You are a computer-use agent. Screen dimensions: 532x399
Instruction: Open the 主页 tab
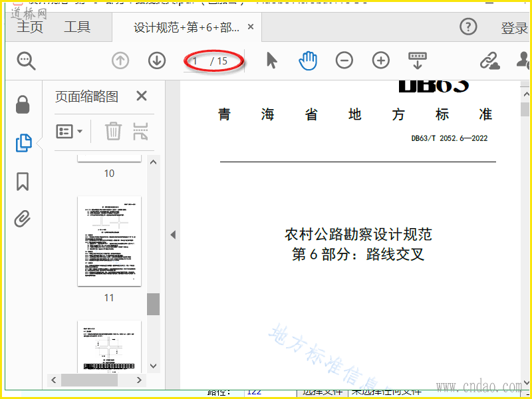(x=30, y=27)
